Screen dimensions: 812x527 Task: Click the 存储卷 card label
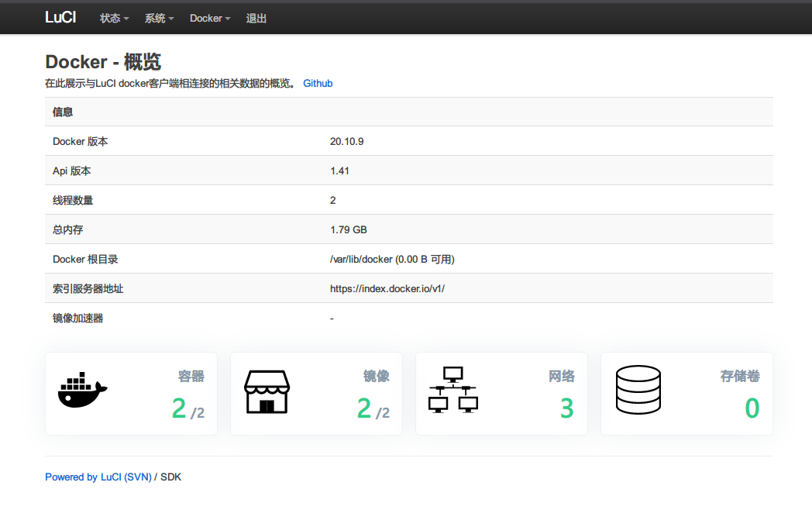click(740, 376)
